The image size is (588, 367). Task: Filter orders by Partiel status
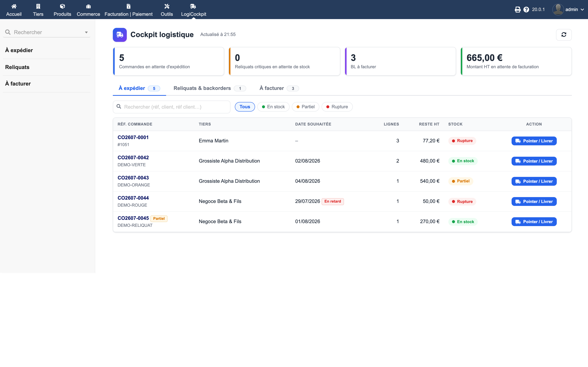[305, 107]
